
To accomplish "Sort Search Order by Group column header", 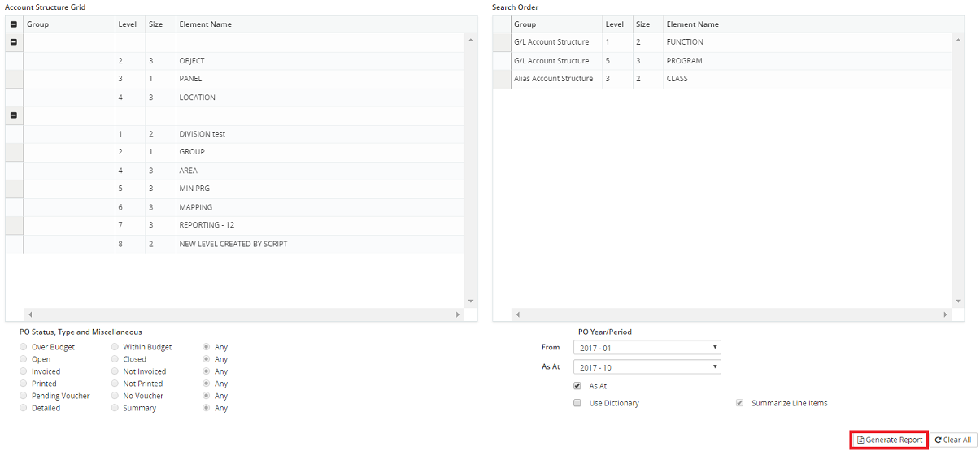I will [525, 24].
